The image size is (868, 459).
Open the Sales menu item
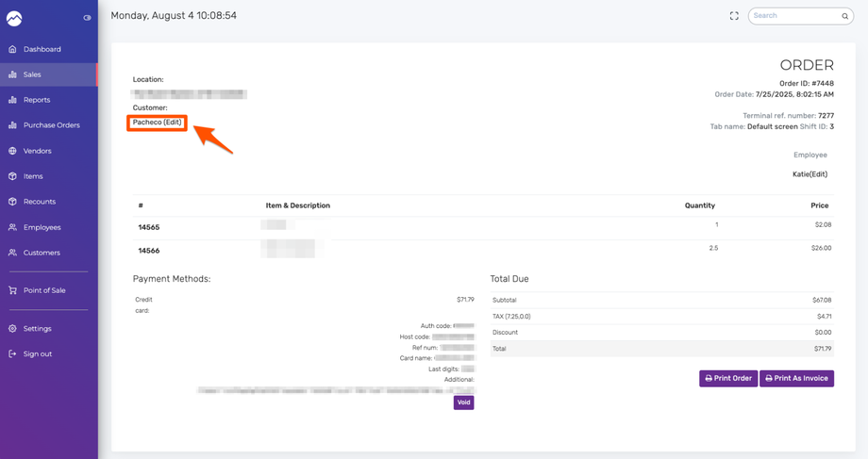[x=32, y=74]
